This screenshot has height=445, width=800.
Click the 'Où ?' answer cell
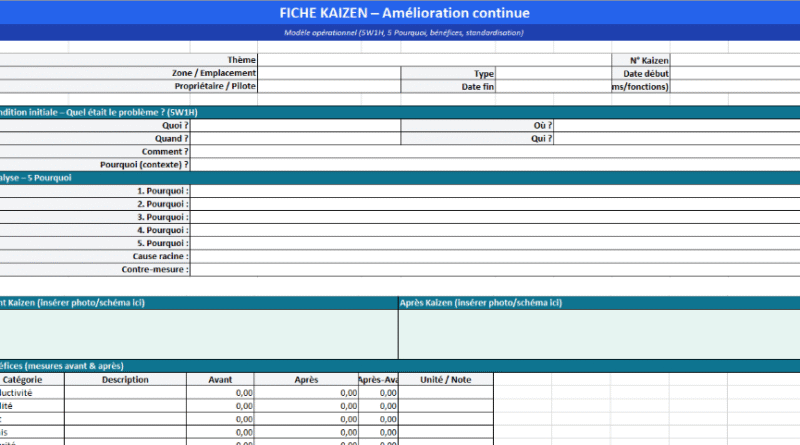pos(677,126)
